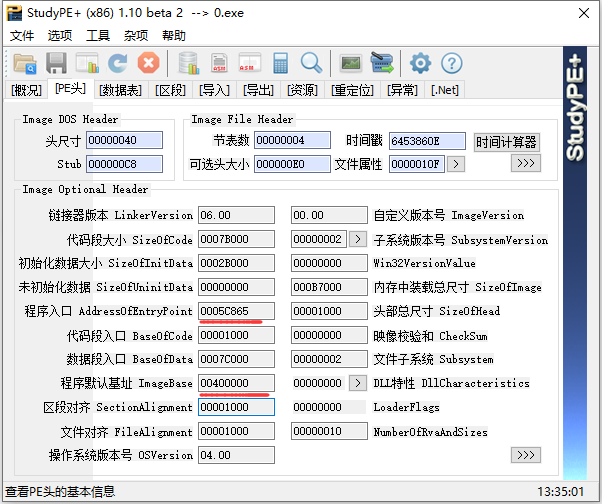Image resolution: width=602 pixels, height=504 pixels.
Task: Click the monitor graph icon
Action: [351, 63]
